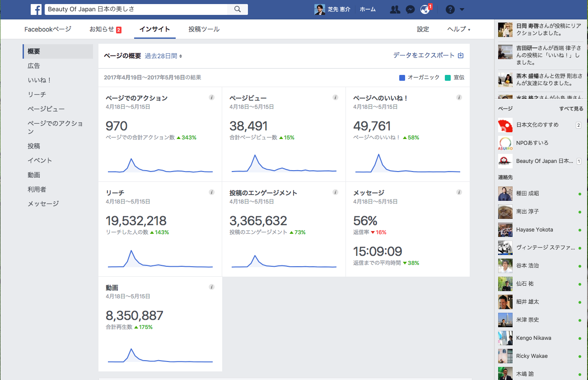
Task: Click the blue オーガニック legend swatch
Action: click(x=402, y=78)
